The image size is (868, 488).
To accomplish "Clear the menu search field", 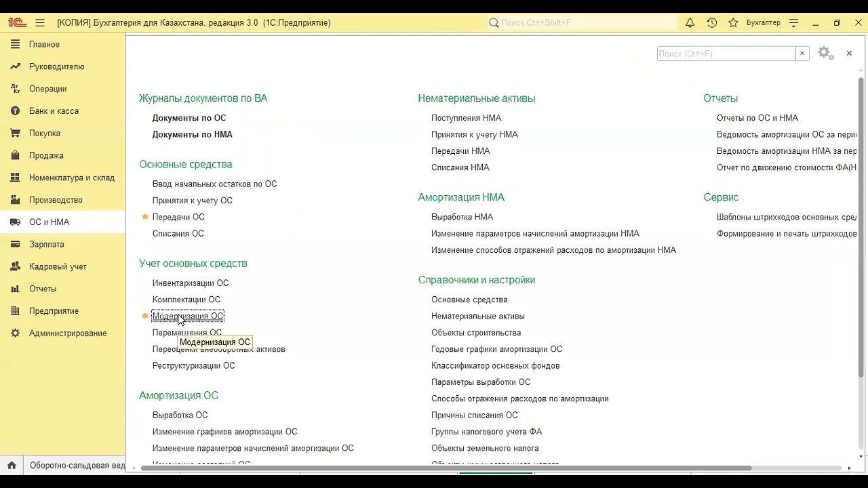I will [802, 54].
